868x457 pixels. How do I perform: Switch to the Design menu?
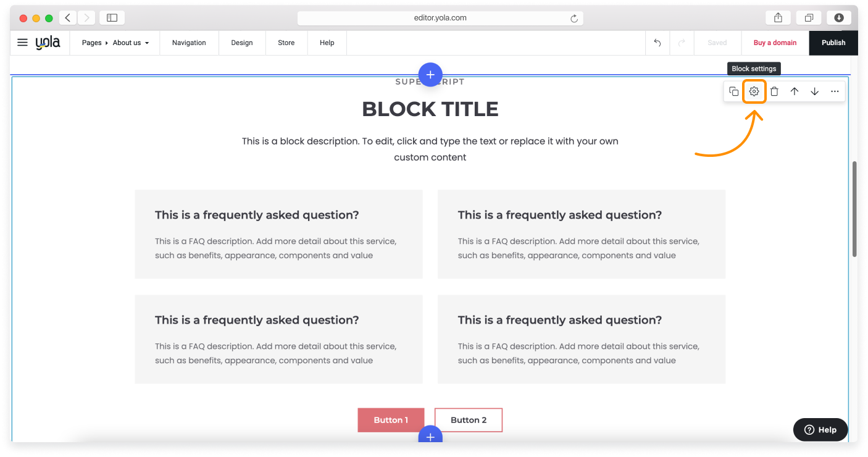pyautogui.click(x=241, y=43)
